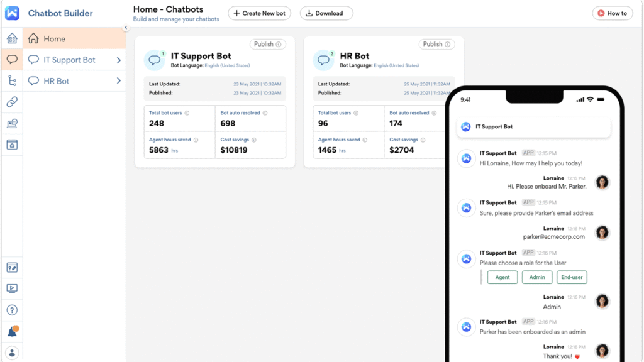644x362 pixels.
Task: Select HR Bot in the navigation list
Action: click(56, 81)
